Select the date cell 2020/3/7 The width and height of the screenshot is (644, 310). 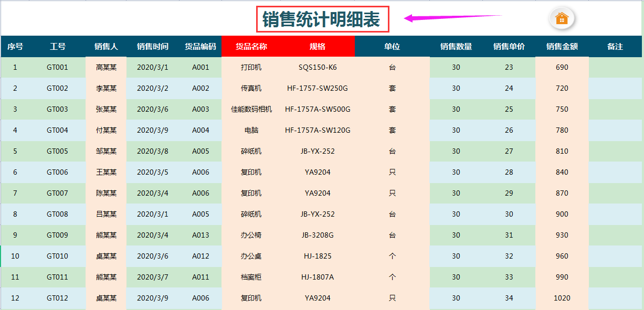pyautogui.click(x=153, y=277)
